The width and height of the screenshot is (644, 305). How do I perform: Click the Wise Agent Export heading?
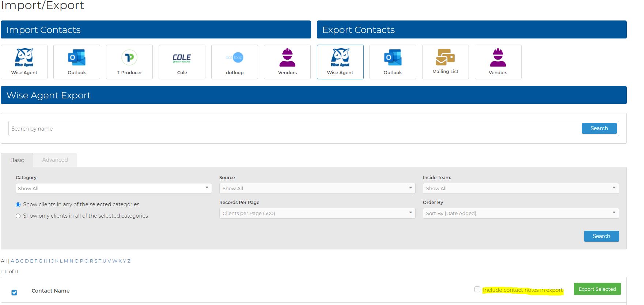coord(314,95)
